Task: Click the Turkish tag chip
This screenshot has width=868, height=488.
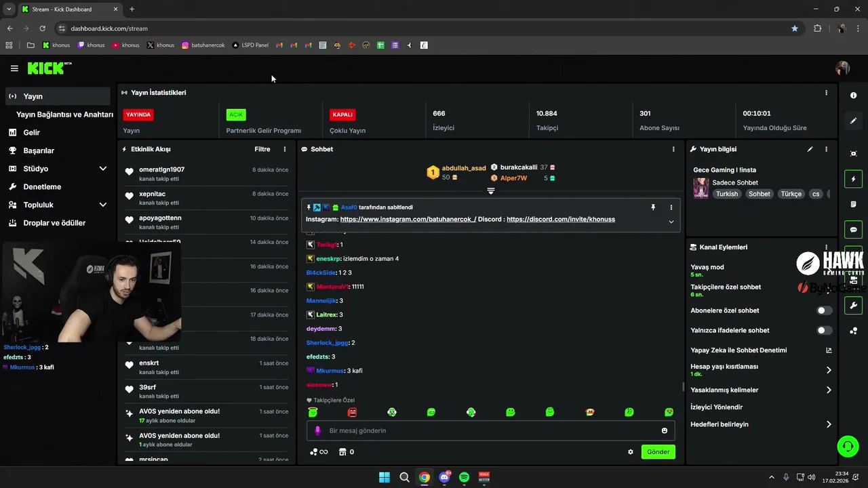Action: [x=726, y=194]
